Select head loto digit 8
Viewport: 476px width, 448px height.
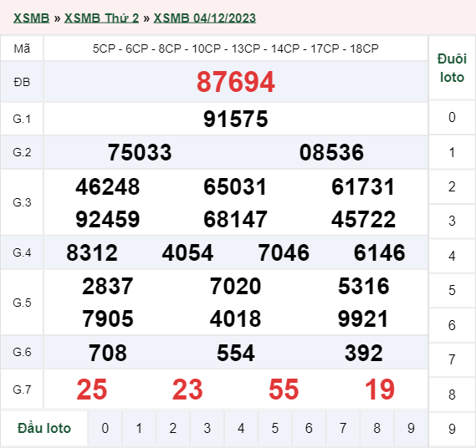click(x=377, y=428)
